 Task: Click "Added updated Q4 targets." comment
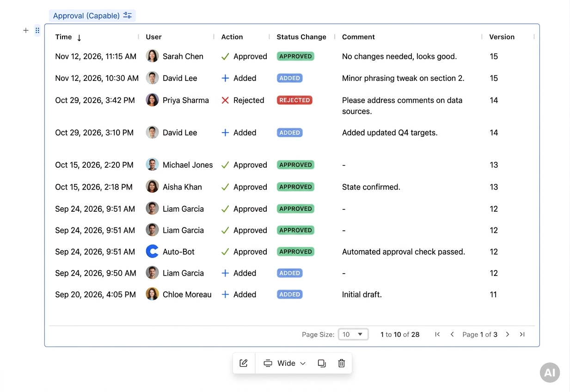coord(390,133)
